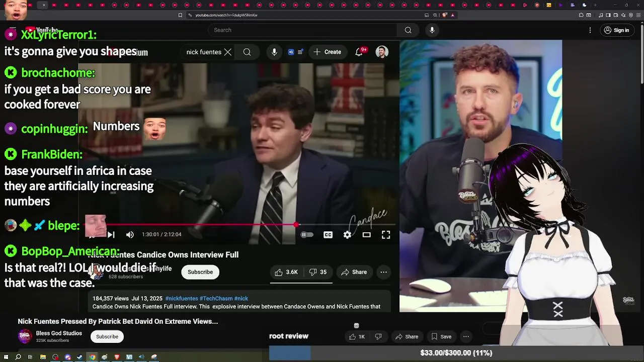The width and height of the screenshot is (644, 362).
Task: Share the Bless God Studios video
Action: click(x=407, y=337)
